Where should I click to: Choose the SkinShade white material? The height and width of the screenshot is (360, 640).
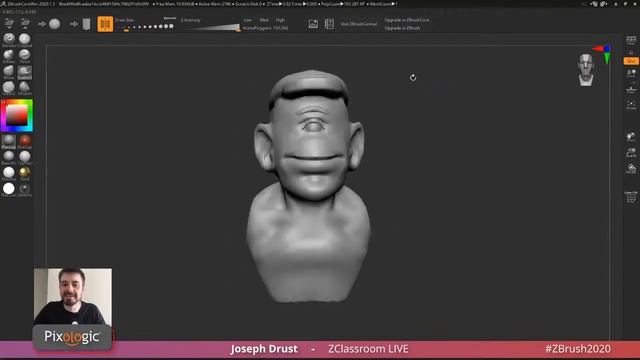coord(9,173)
